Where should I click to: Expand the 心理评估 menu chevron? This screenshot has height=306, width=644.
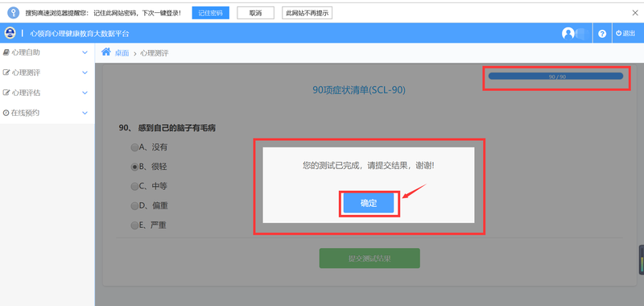point(85,93)
